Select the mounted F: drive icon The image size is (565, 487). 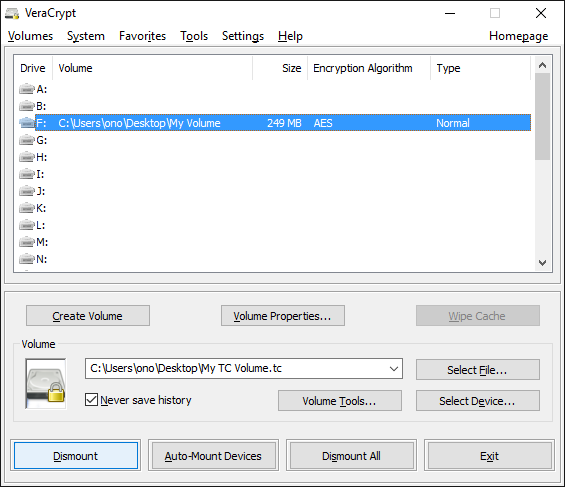27,123
